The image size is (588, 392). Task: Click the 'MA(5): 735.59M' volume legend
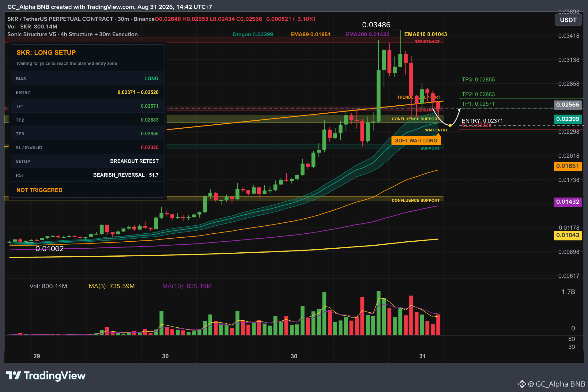tap(112, 286)
